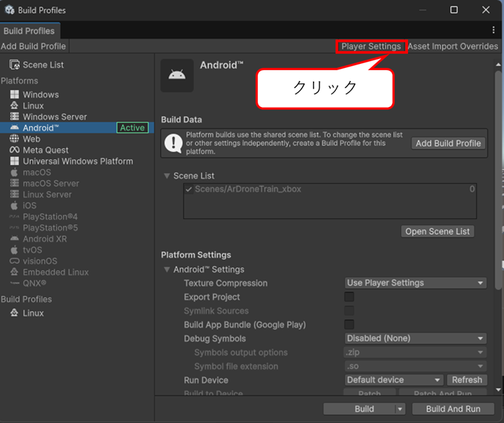Click the QNX platform icon
The image size is (504, 423).
point(15,283)
